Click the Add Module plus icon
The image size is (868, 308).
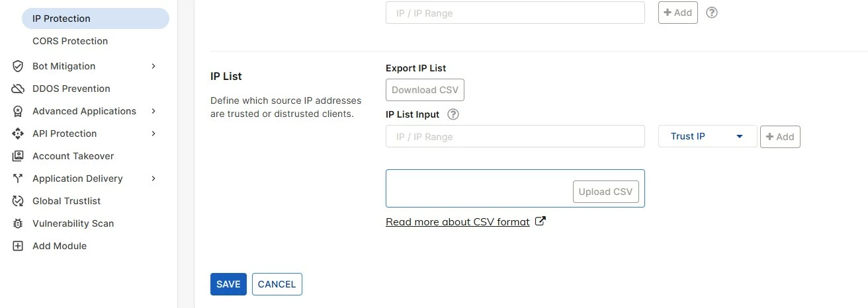(x=19, y=246)
